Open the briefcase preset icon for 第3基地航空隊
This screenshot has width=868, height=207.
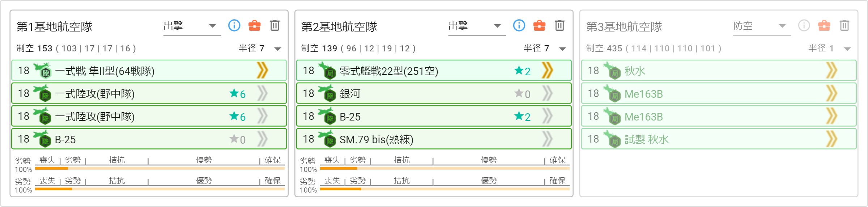pyautogui.click(x=824, y=25)
